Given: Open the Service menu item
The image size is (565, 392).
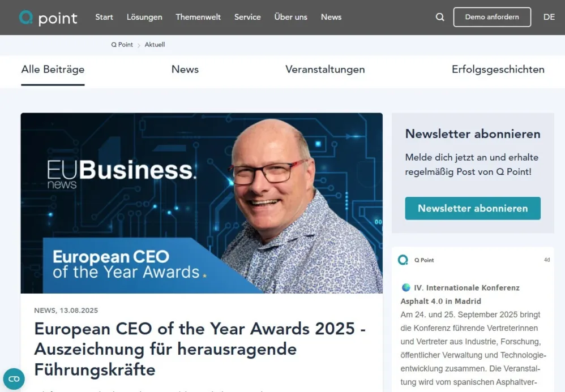Looking at the screenshot, I should tap(247, 17).
